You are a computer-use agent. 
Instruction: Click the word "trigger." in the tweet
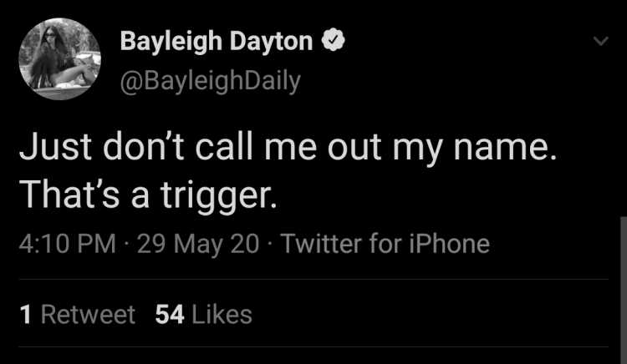(x=219, y=197)
